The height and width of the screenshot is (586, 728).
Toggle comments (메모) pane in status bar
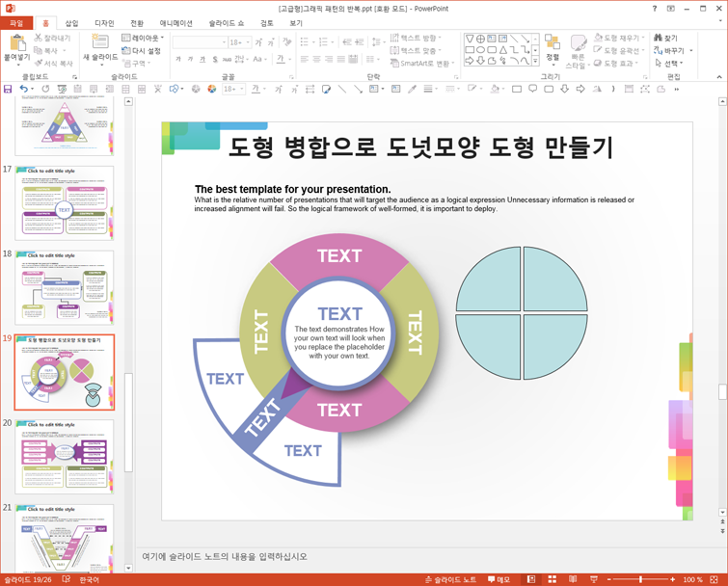(499, 579)
